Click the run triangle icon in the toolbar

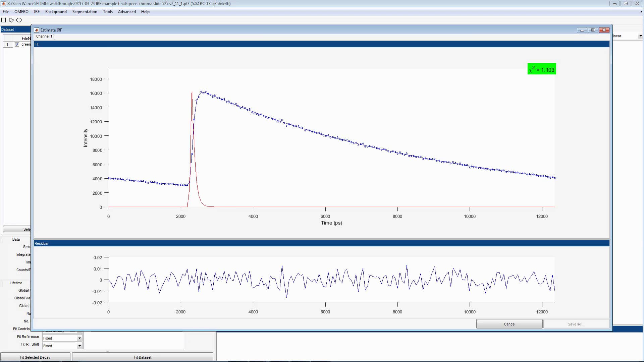click(11, 20)
